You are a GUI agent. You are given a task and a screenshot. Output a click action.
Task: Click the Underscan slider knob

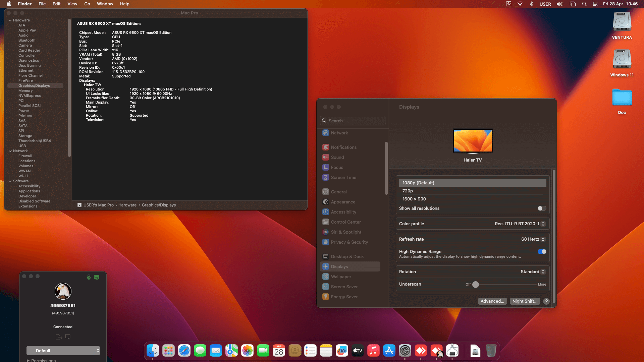click(476, 284)
